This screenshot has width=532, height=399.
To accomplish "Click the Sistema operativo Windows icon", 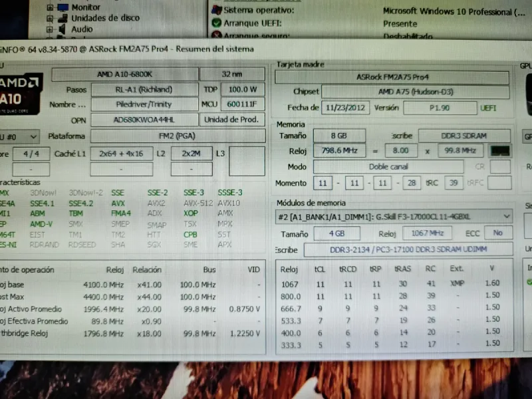I will tap(217, 10).
